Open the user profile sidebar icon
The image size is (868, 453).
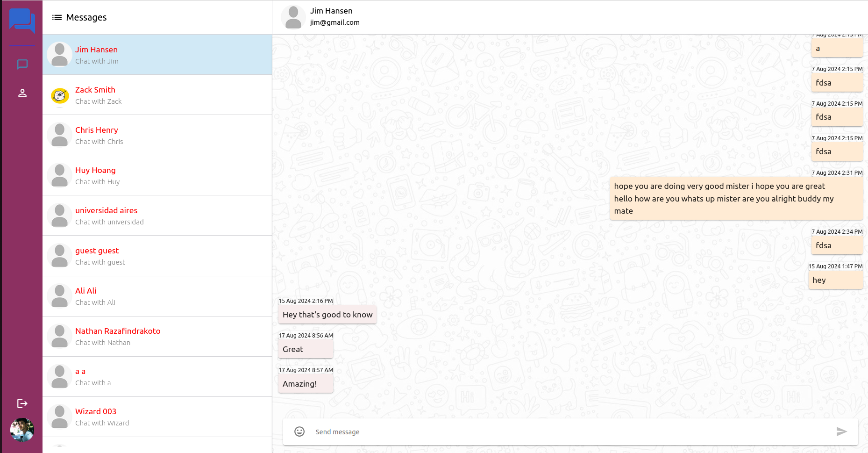[22, 93]
